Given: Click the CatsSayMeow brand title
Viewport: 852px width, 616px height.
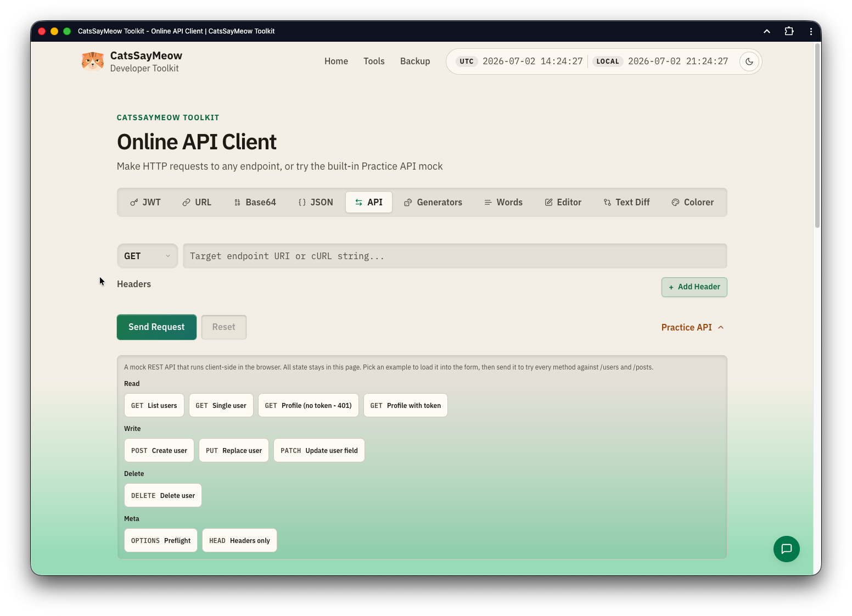Looking at the screenshot, I should coord(146,55).
